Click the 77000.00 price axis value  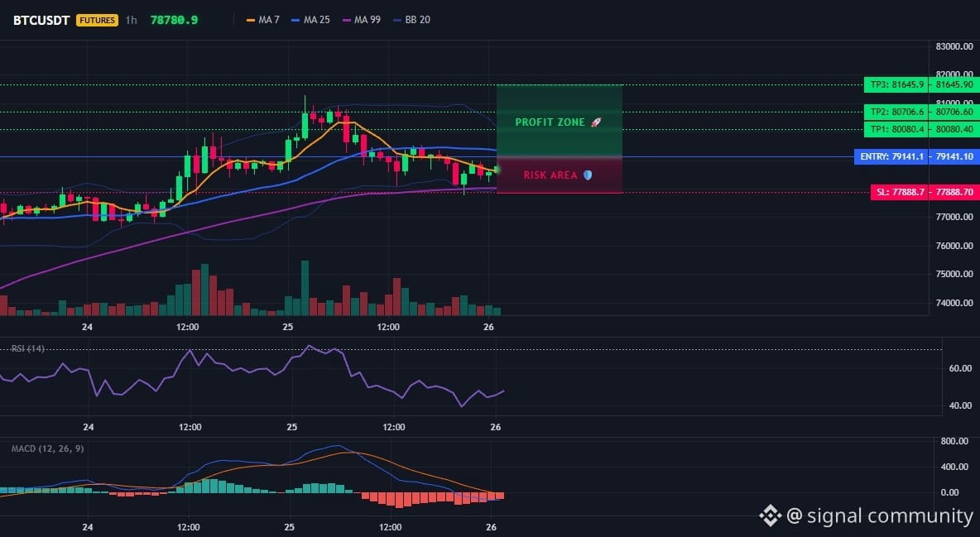point(954,217)
